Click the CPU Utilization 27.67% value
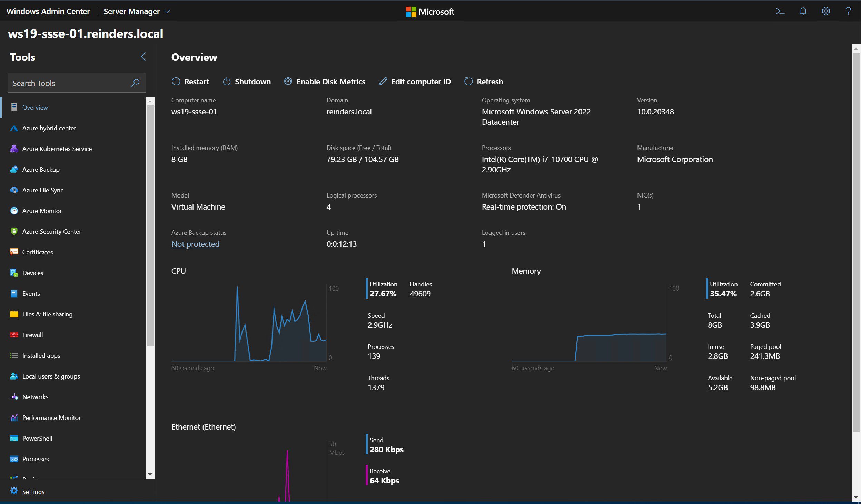The width and height of the screenshot is (861, 504). click(383, 294)
